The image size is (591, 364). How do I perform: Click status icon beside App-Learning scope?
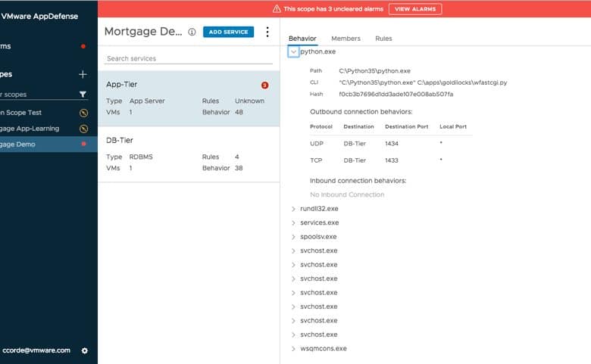point(83,129)
